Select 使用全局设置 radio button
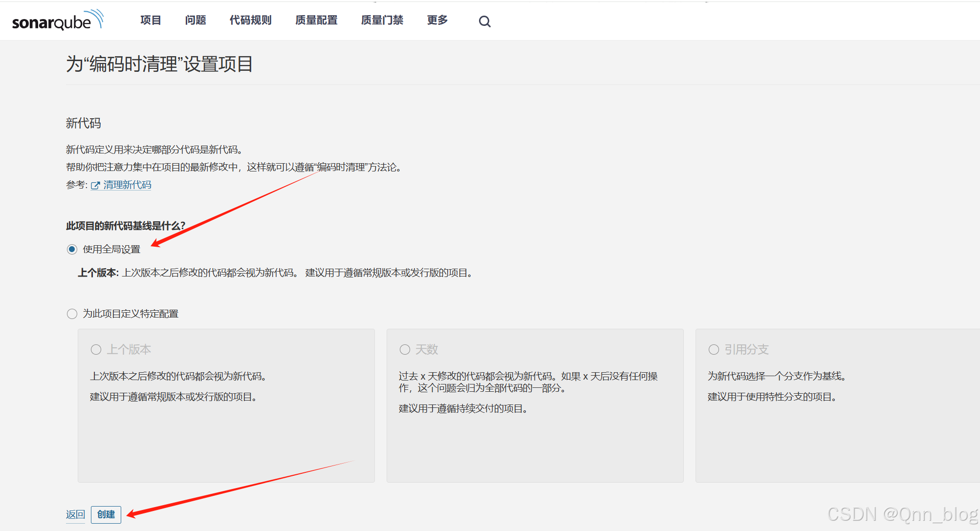The height and width of the screenshot is (531, 980). point(72,250)
